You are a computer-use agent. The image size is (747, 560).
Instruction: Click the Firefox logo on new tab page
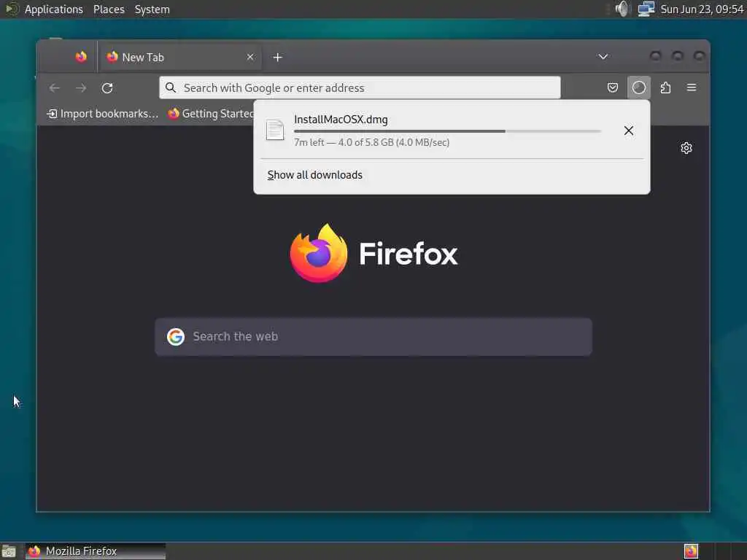pyautogui.click(x=373, y=253)
